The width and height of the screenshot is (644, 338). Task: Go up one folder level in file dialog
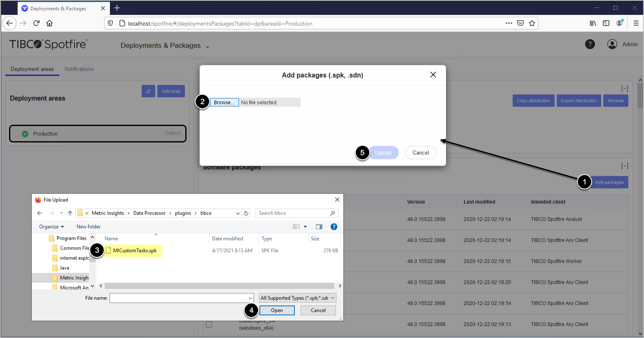point(70,213)
